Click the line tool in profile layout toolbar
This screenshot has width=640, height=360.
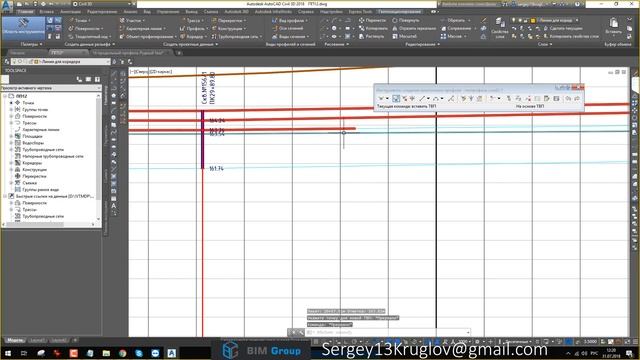tap(422, 98)
